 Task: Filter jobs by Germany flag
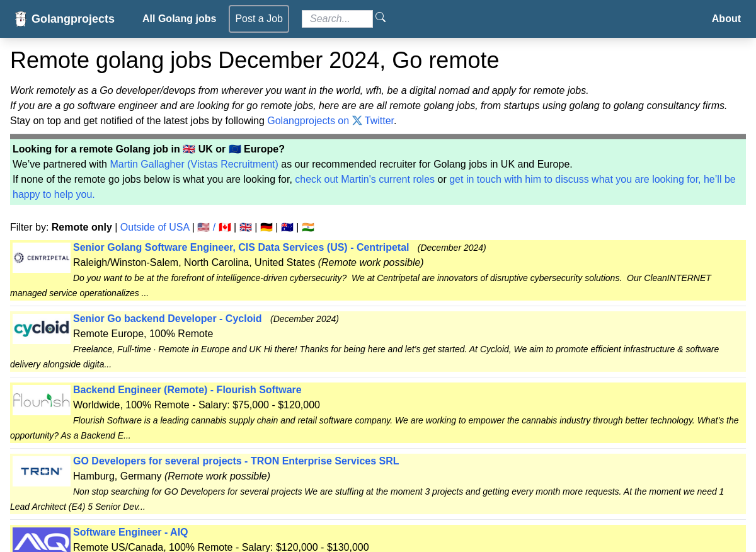pyautogui.click(x=266, y=227)
